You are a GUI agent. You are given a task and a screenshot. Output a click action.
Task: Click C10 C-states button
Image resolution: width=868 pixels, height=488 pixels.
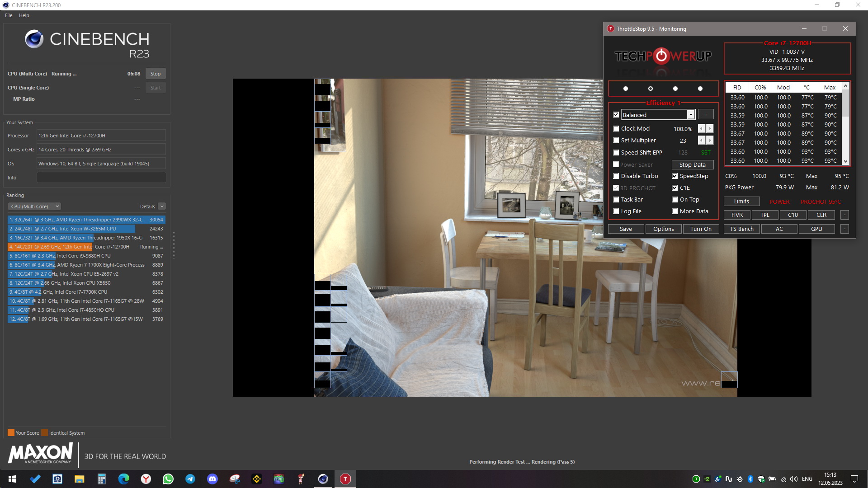click(793, 215)
